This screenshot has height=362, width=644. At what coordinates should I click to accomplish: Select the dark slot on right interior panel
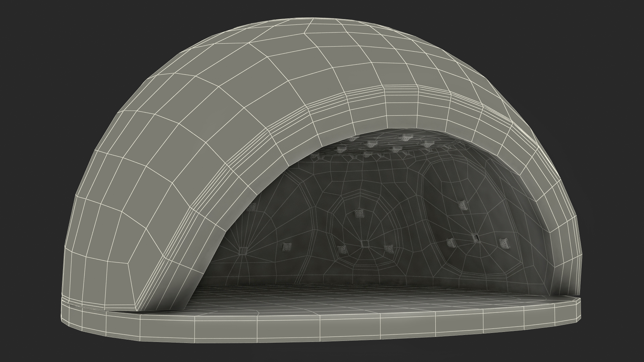pos(476,238)
